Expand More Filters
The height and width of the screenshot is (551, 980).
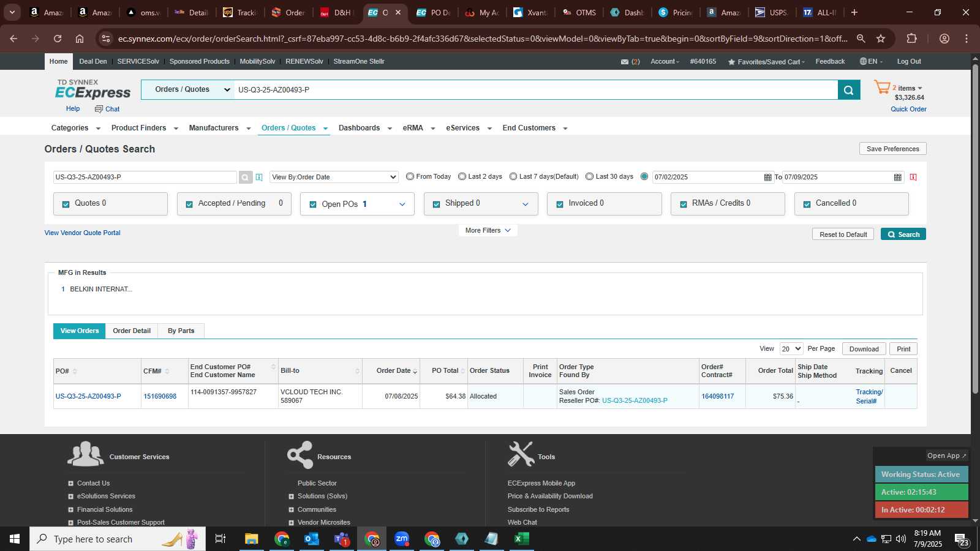(488, 230)
